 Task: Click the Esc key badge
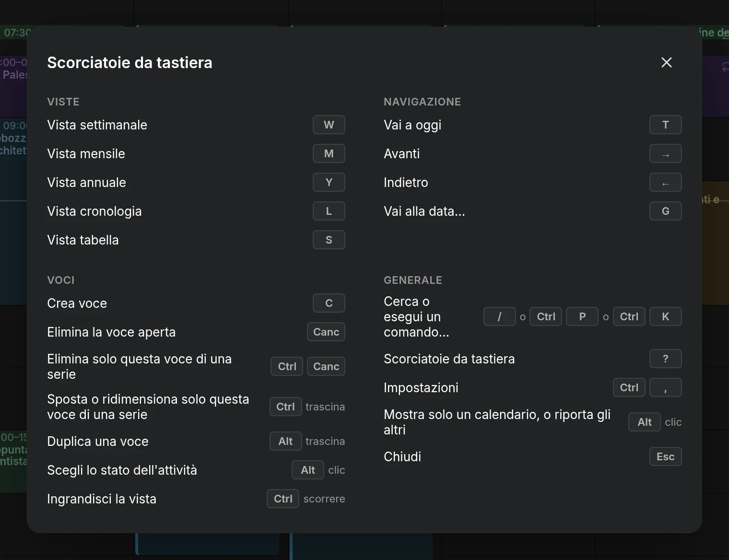(x=666, y=456)
